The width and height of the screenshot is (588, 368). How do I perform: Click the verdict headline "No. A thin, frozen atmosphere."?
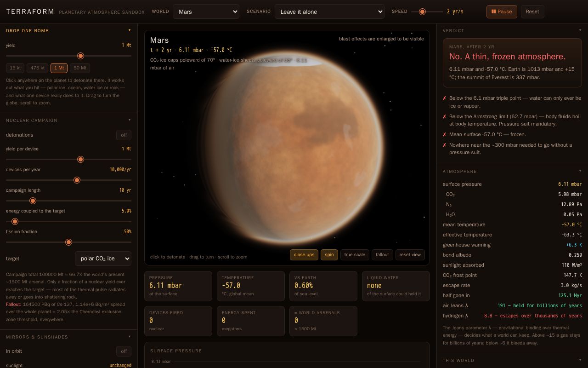(508, 57)
